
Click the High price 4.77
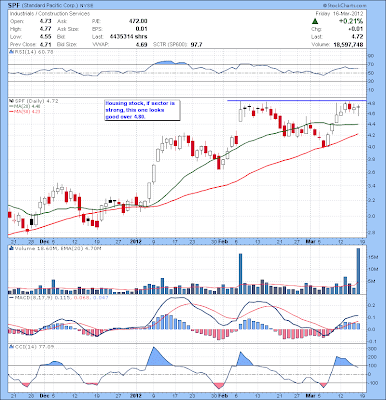46,29
